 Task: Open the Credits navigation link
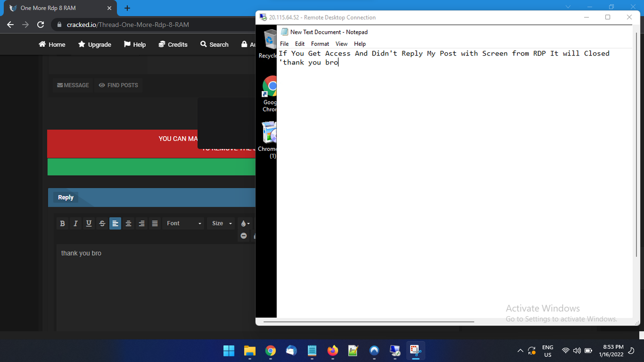173,44
